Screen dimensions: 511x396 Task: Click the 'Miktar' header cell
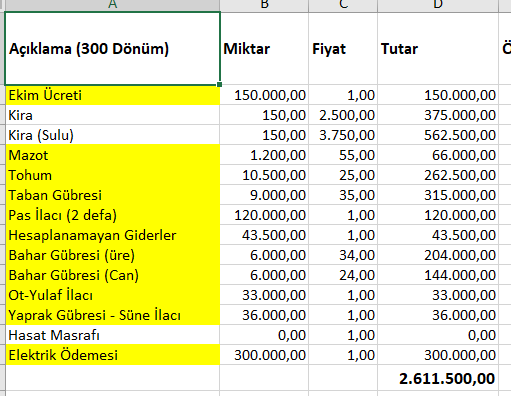tap(264, 49)
